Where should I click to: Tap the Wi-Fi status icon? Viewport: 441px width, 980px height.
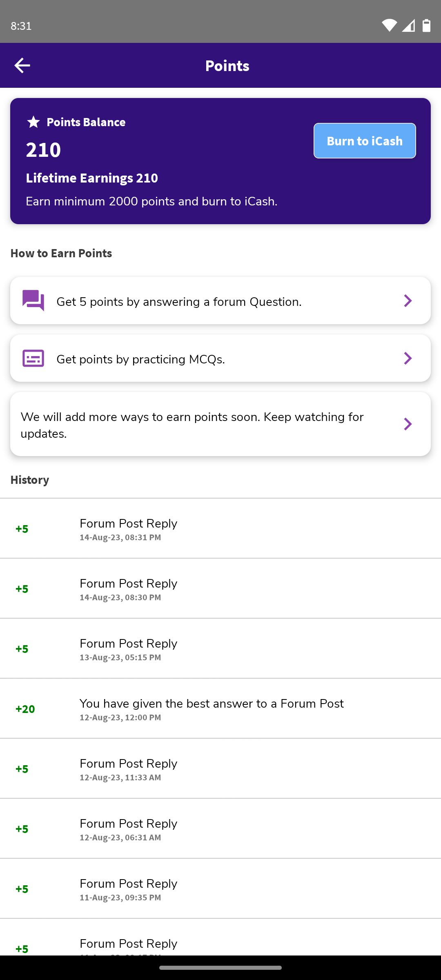click(389, 26)
